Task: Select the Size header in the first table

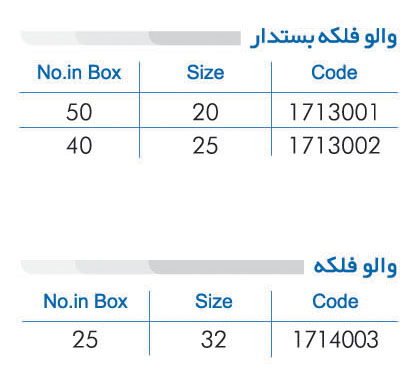Action: 205,72
